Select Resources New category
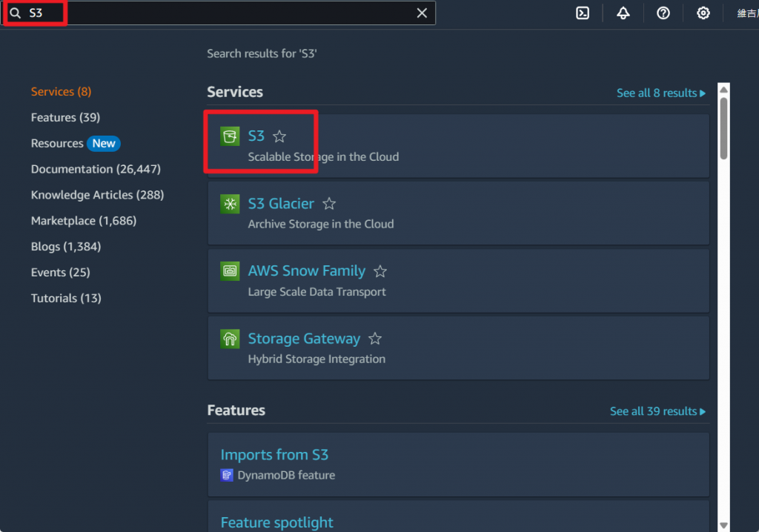Viewport: 759px width, 532px height. (75, 143)
